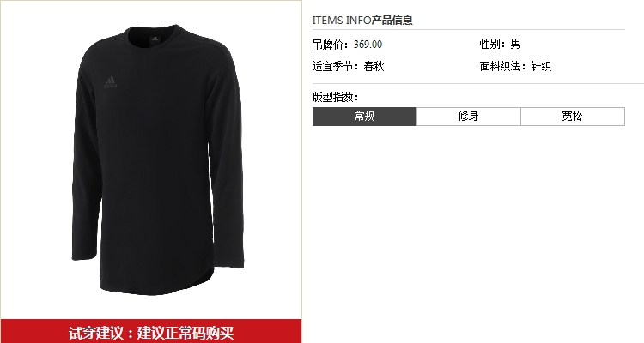Select the 宽松 fit option
This screenshot has height=343, width=644.
tap(573, 117)
